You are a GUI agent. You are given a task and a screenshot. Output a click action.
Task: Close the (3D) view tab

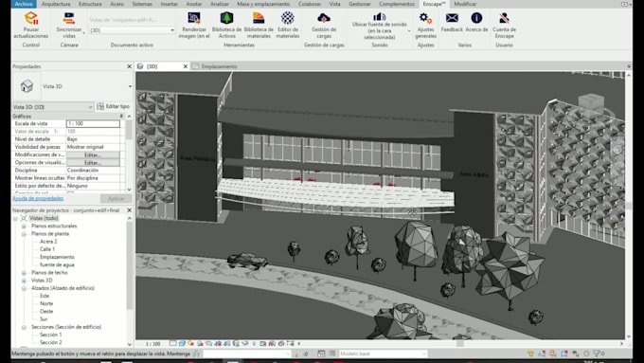click(x=186, y=66)
